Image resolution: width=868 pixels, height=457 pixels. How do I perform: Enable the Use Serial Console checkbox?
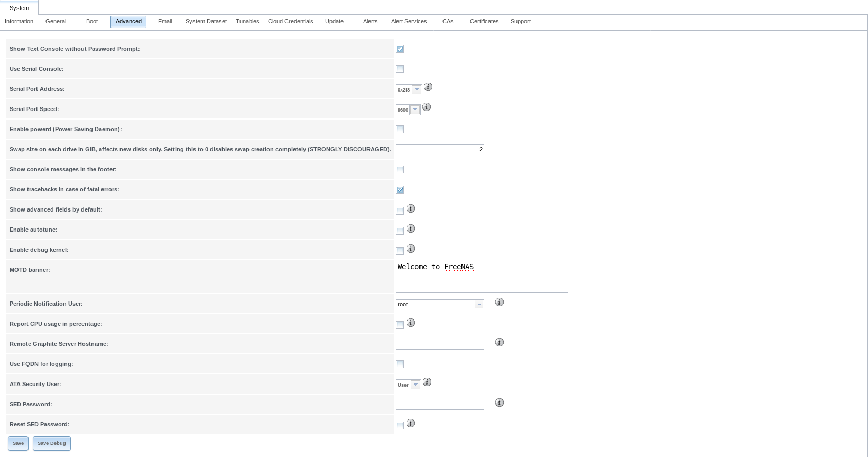point(400,69)
